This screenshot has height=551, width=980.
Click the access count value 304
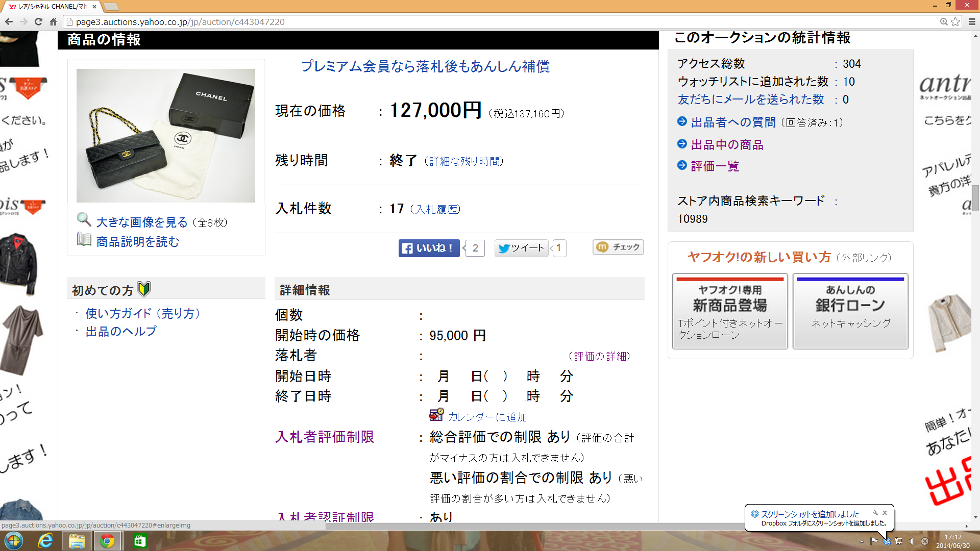click(x=851, y=64)
